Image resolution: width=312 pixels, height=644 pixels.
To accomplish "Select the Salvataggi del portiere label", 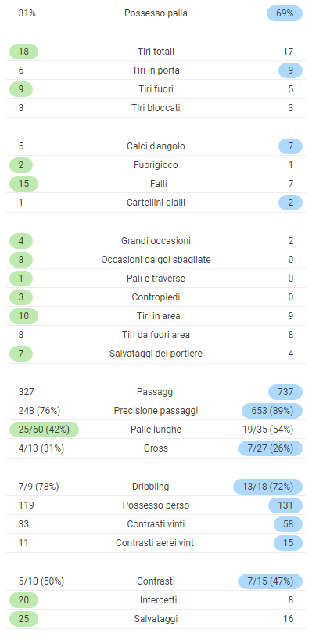I will pos(156,354).
